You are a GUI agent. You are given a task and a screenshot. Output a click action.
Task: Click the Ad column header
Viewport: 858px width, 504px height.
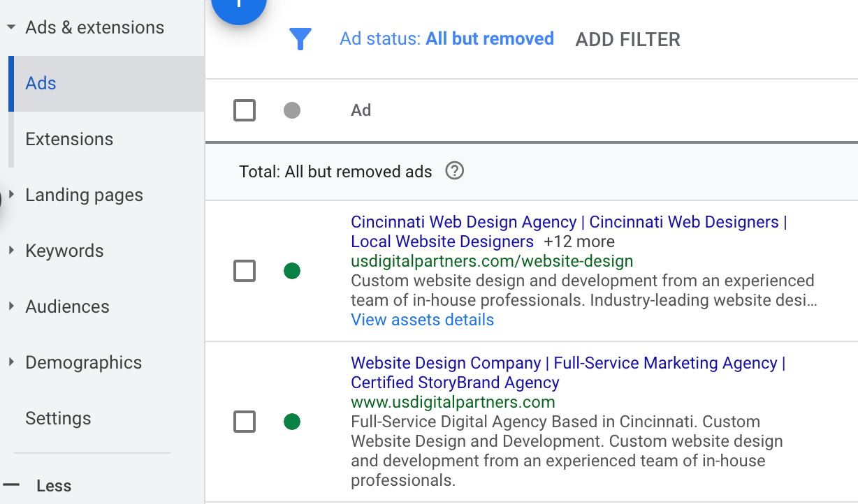[361, 110]
